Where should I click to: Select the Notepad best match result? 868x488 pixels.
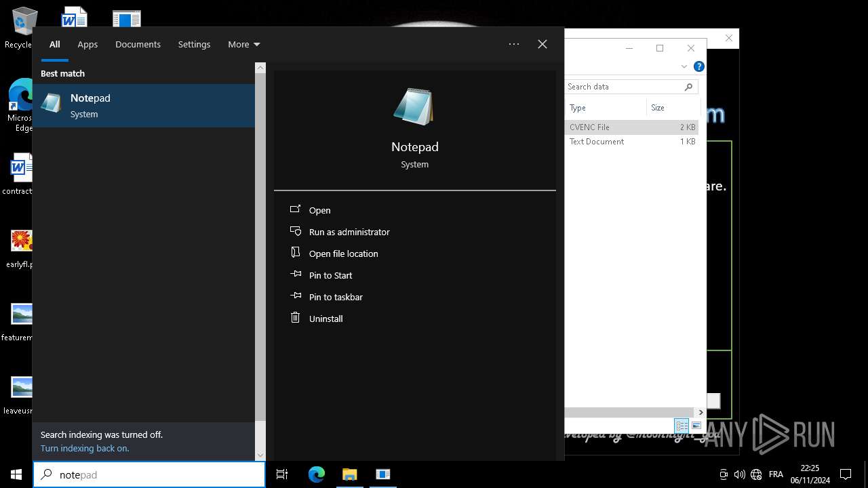tap(144, 106)
